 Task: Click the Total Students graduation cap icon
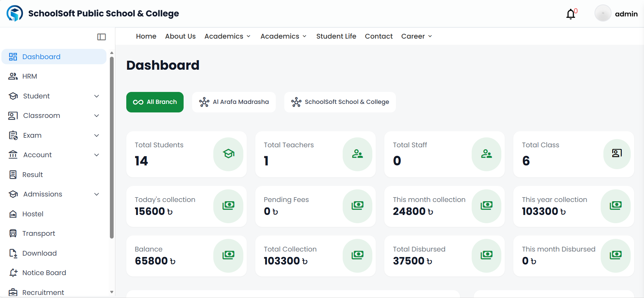pos(228,154)
